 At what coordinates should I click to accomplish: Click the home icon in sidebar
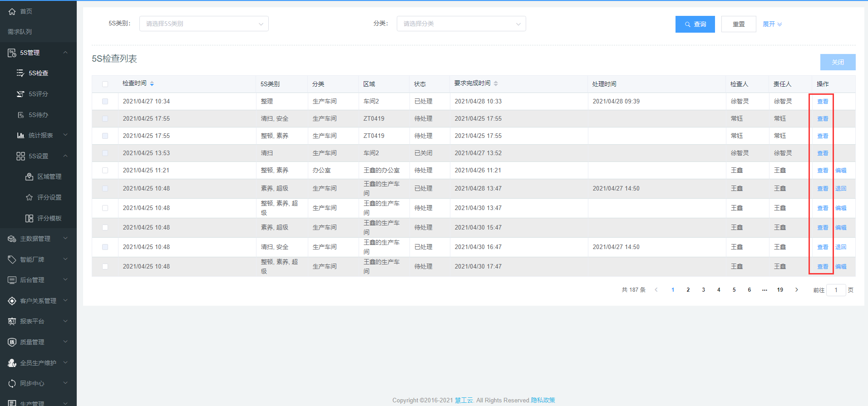(12, 11)
